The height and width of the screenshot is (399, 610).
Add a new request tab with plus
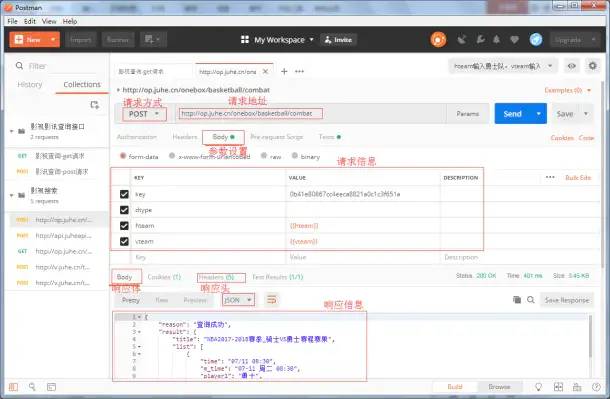click(x=284, y=71)
